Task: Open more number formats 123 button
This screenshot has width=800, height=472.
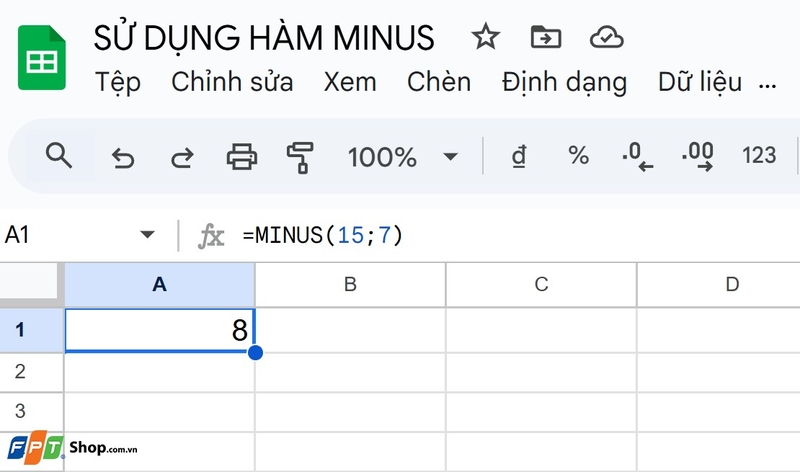Action: pos(759,156)
